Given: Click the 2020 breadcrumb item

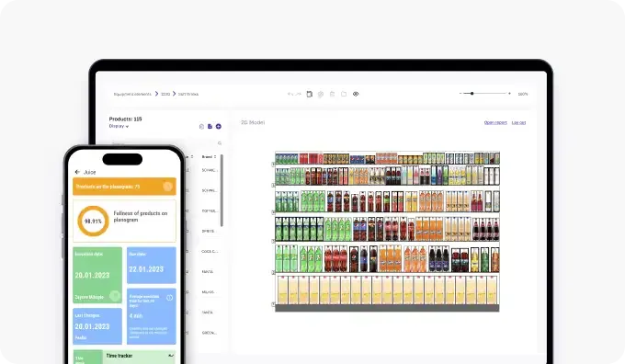Looking at the screenshot, I should pos(165,94).
